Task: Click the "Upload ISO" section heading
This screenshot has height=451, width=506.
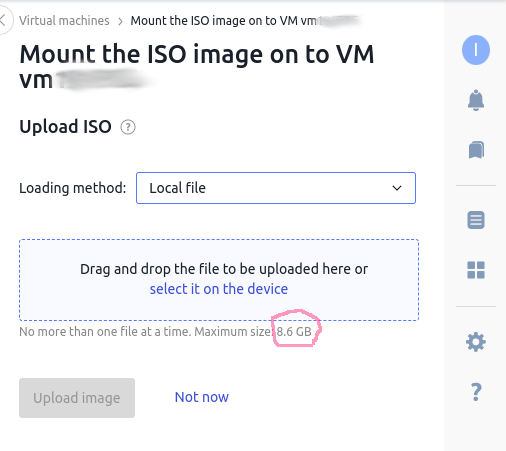Action: click(x=65, y=127)
